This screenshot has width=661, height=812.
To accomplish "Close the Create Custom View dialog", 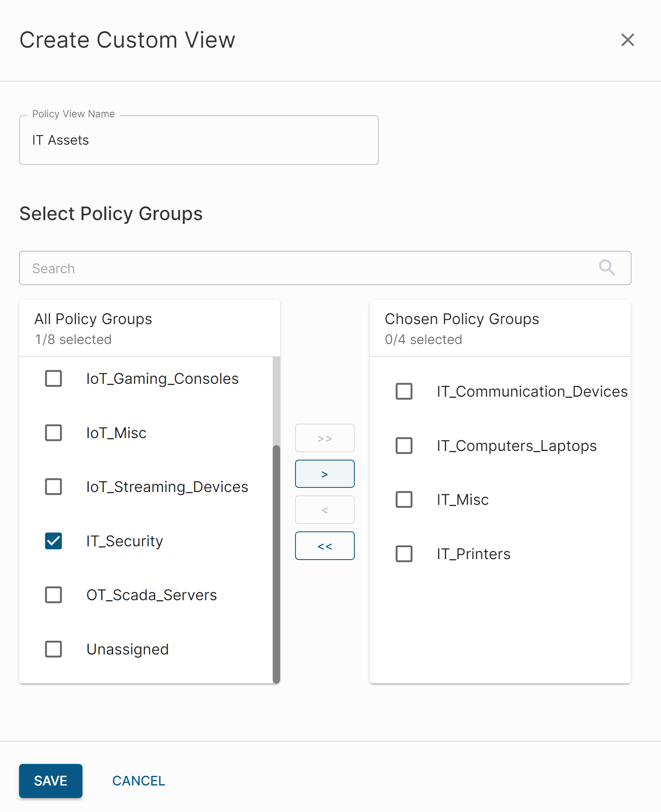I will [x=627, y=40].
